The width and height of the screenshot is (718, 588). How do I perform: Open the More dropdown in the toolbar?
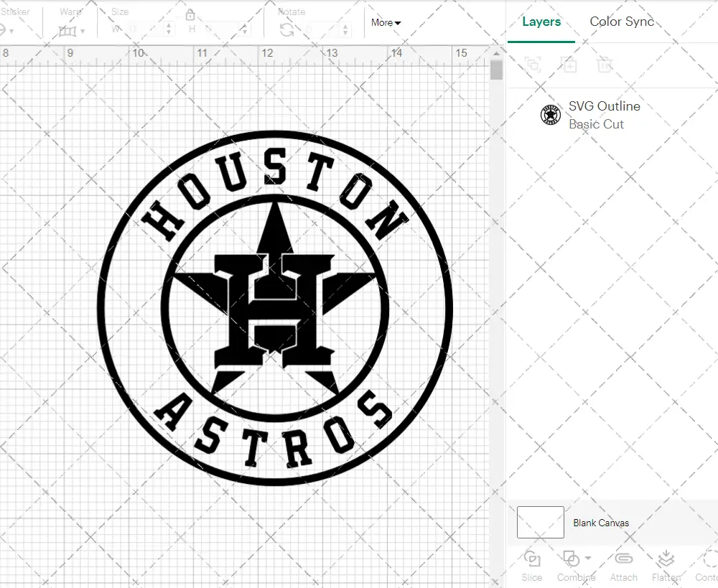point(386,22)
